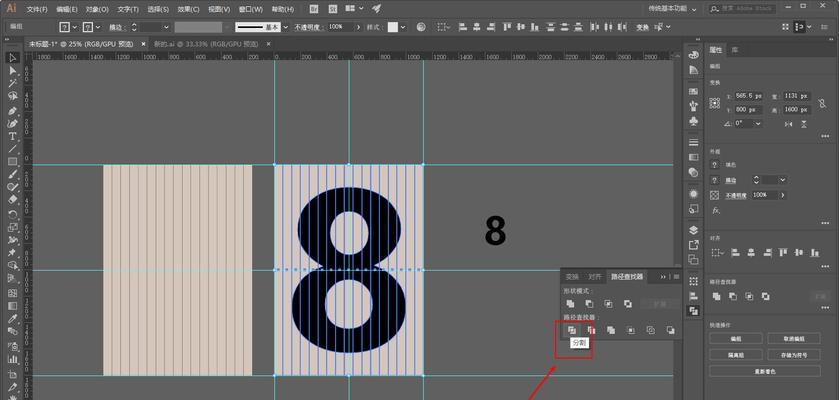Open the Color panel icon in dock

(x=693, y=56)
